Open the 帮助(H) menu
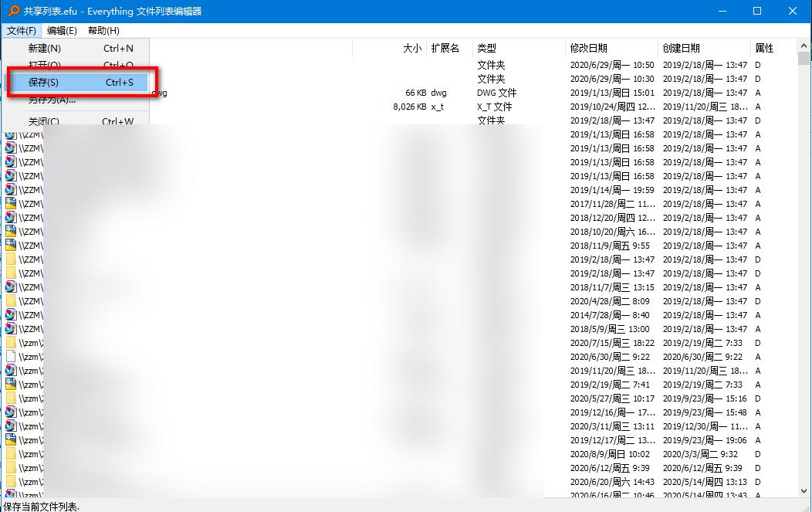812x512 pixels. [103, 30]
